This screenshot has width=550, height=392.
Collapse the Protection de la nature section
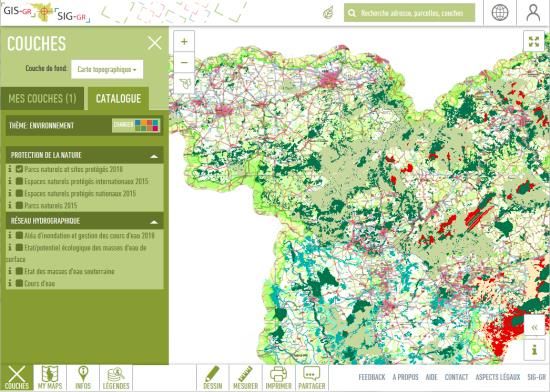[154, 156]
